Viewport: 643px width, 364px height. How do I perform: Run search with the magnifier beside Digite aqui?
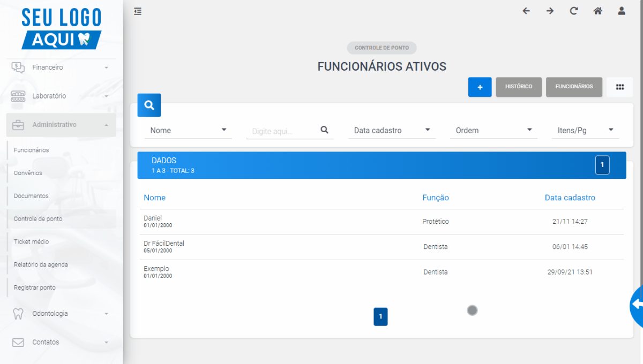[324, 130]
